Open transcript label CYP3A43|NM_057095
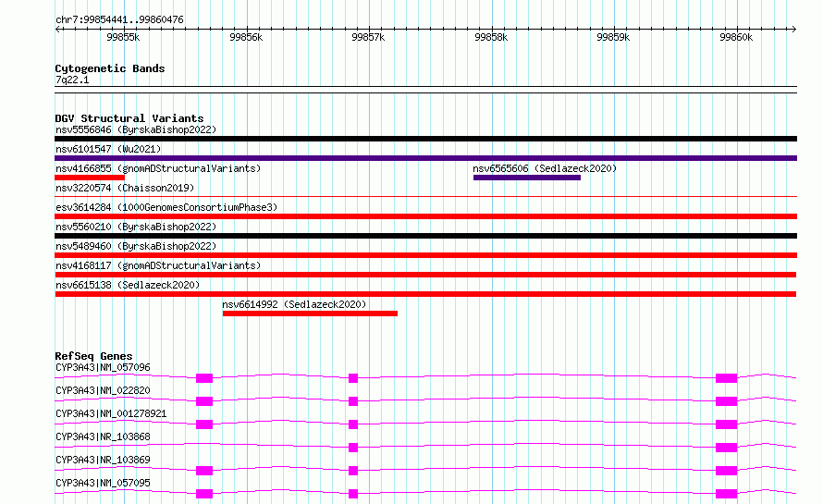The width and height of the screenshot is (823, 504). (103, 483)
